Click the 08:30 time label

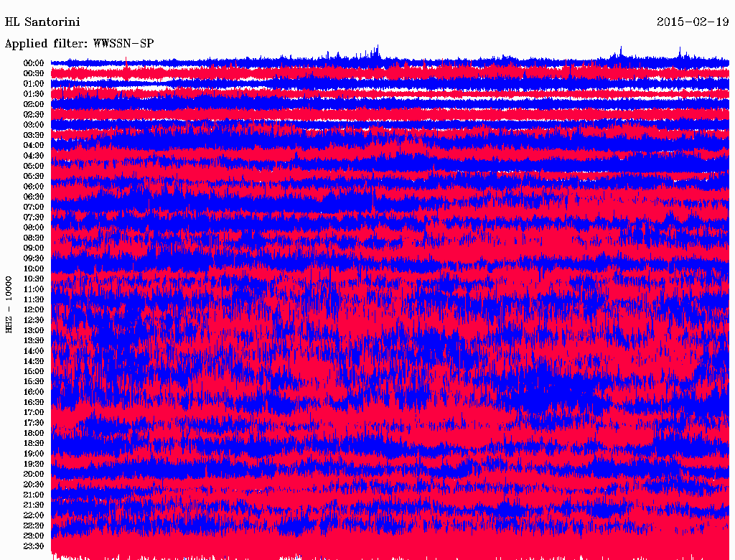point(33,238)
